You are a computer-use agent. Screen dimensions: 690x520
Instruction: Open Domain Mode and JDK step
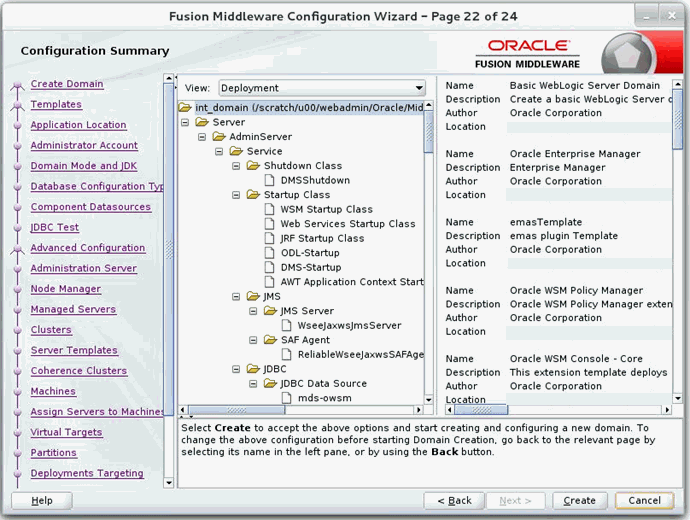pos(84,165)
